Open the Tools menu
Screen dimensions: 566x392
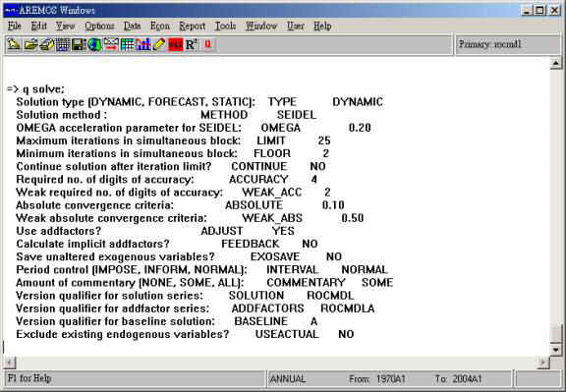pyautogui.click(x=226, y=26)
